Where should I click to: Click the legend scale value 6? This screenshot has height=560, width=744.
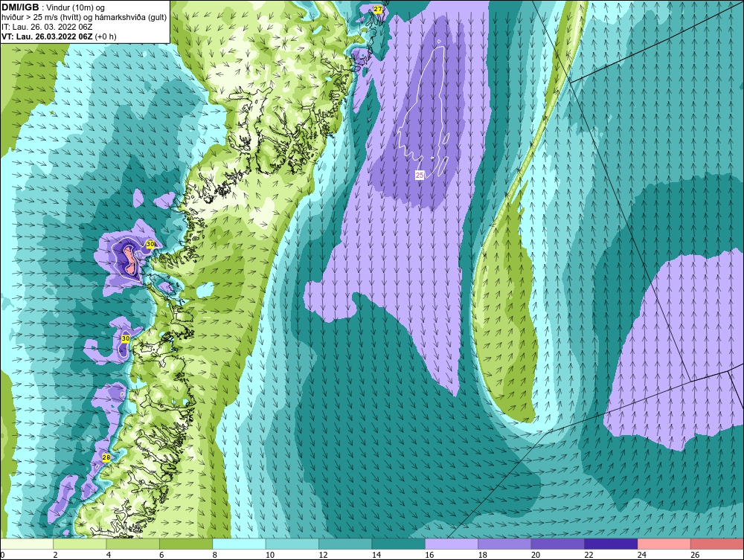(161, 555)
